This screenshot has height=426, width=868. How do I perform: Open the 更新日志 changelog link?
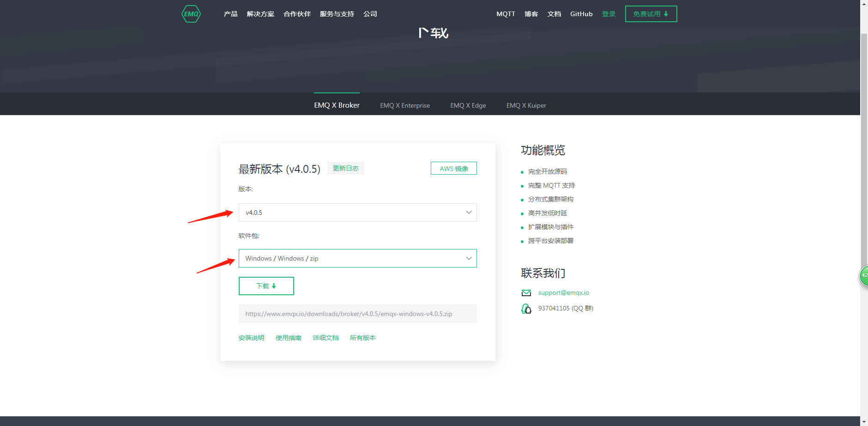click(346, 168)
